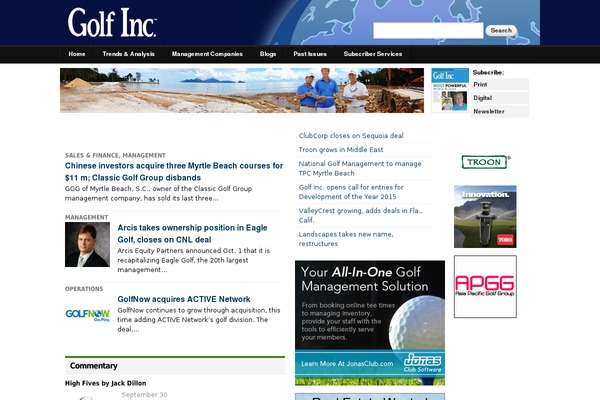Image resolution: width=600 pixels, height=400 pixels.
Task: Open Trends & Analysis menu
Action: point(129,54)
